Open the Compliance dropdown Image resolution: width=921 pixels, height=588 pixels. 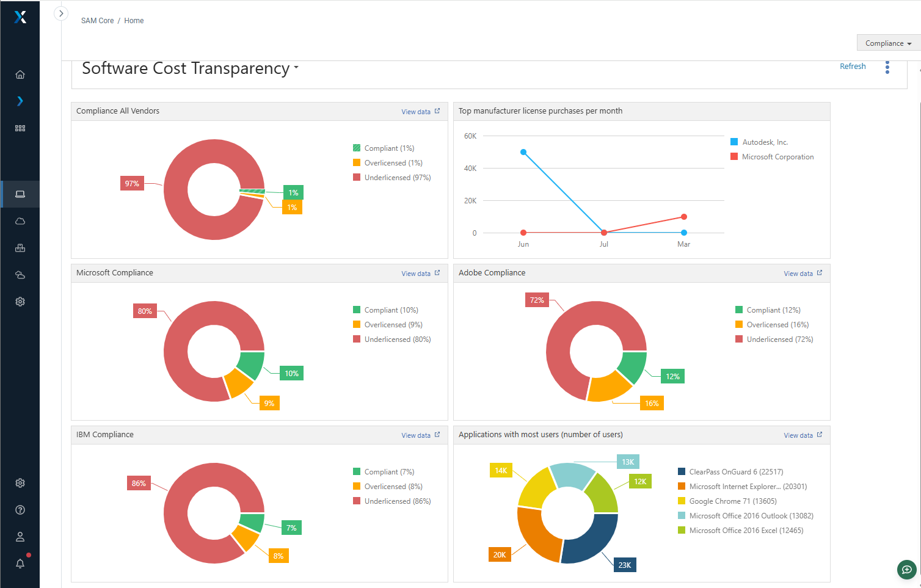click(888, 43)
